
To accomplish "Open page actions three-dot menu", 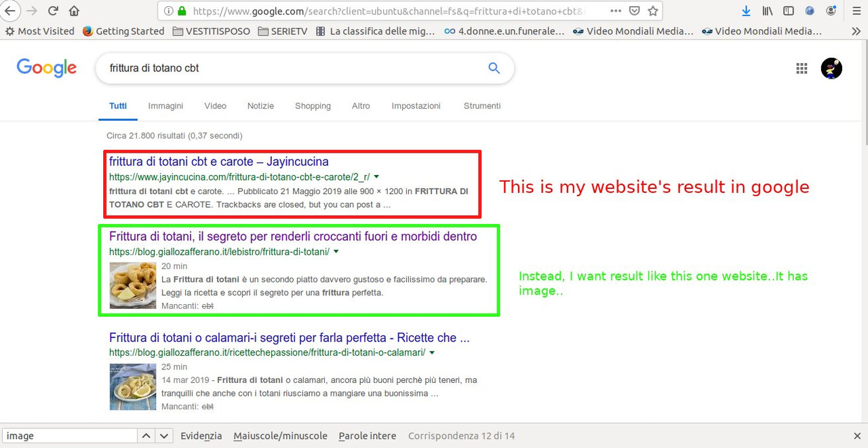I will 616,11.
